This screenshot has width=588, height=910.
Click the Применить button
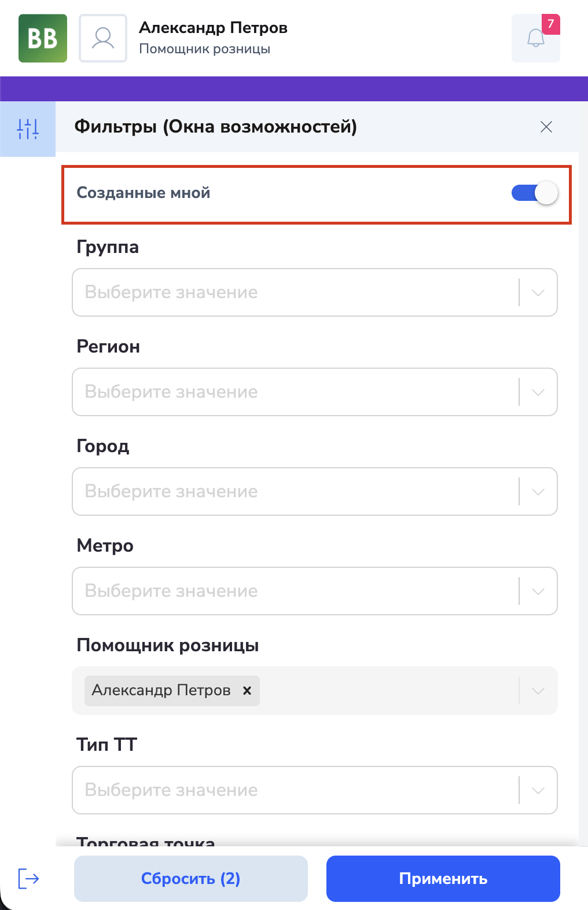pyautogui.click(x=443, y=879)
